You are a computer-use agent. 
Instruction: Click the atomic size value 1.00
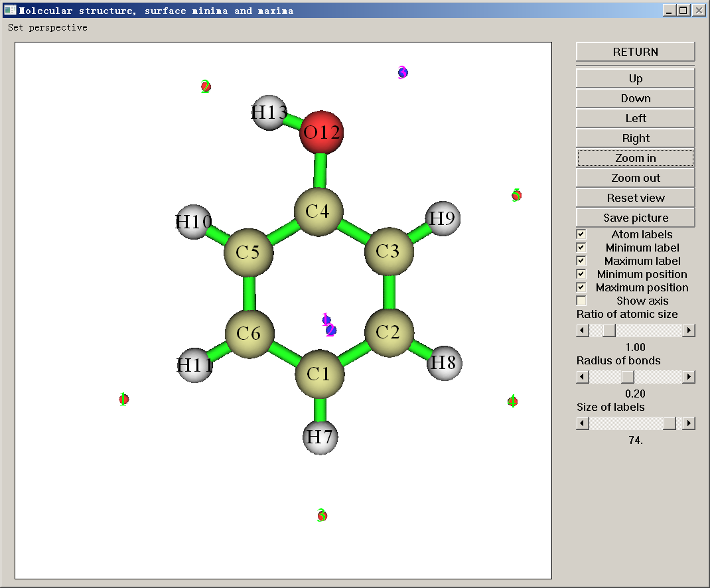point(635,347)
